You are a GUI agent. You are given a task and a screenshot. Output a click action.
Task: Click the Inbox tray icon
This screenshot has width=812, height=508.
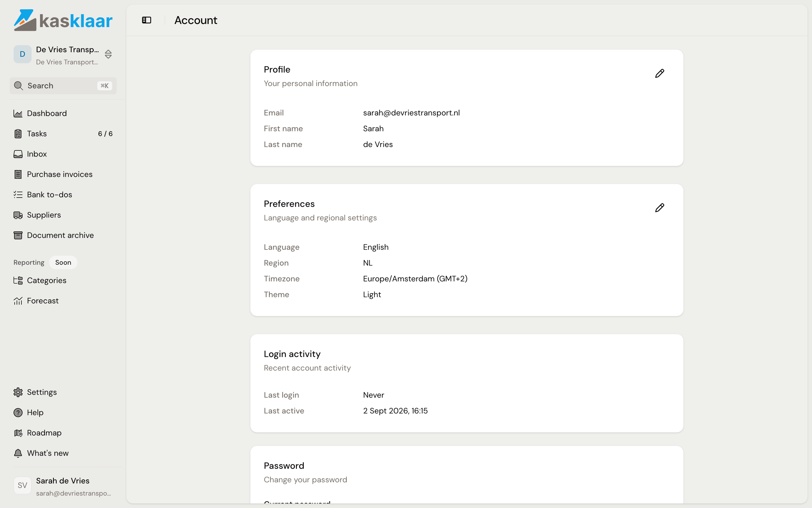(x=18, y=154)
